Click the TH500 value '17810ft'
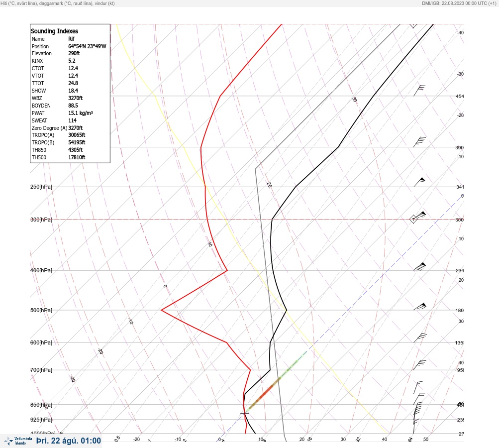This screenshot has width=499, height=448. [x=77, y=157]
